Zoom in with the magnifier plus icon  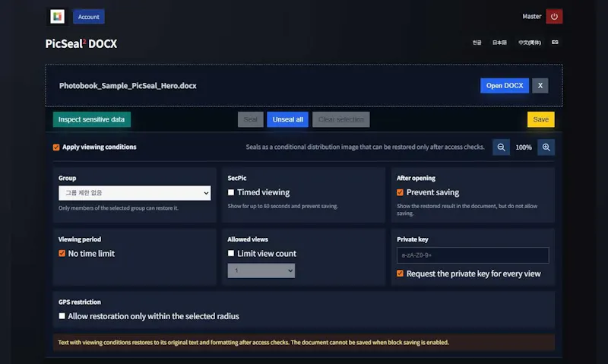[546, 147]
